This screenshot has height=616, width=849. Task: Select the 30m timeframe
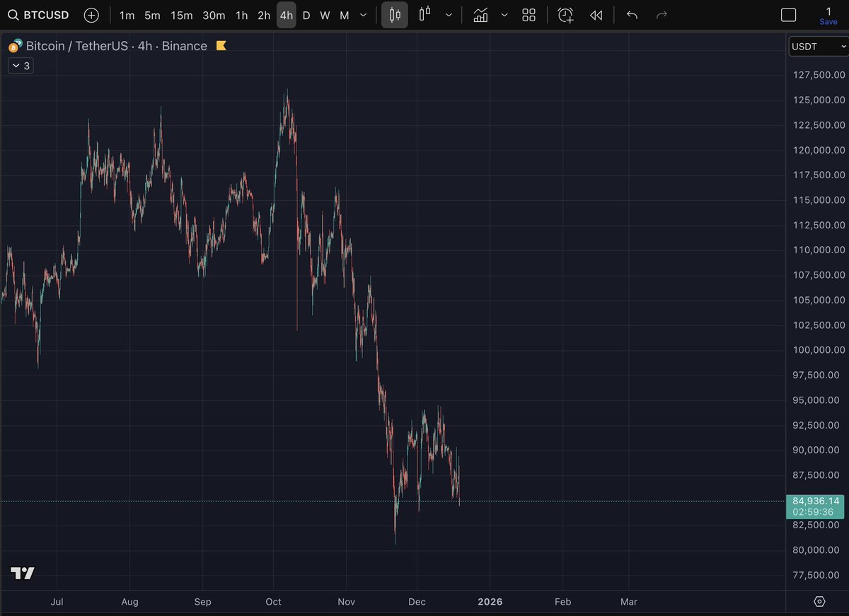tap(214, 15)
